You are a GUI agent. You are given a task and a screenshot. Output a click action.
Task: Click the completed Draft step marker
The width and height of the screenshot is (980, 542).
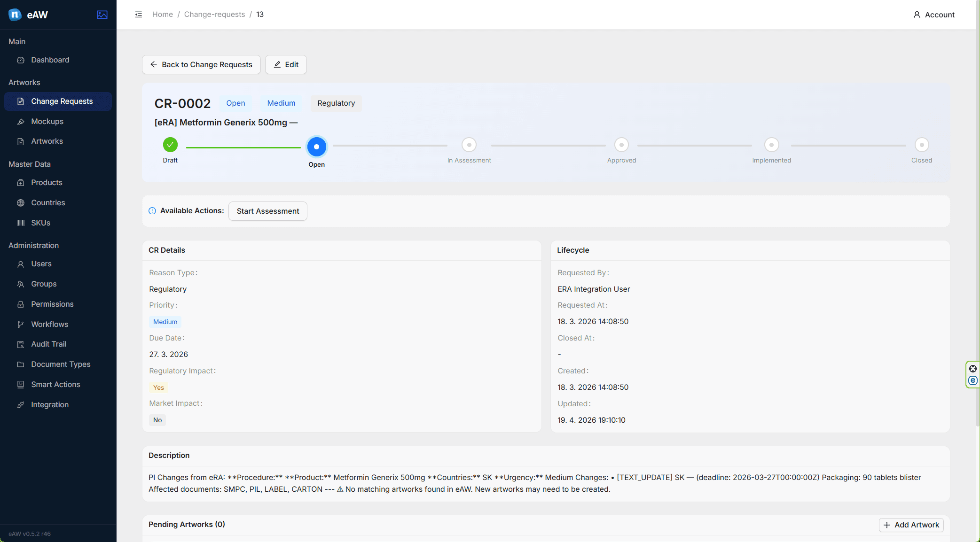click(x=170, y=145)
